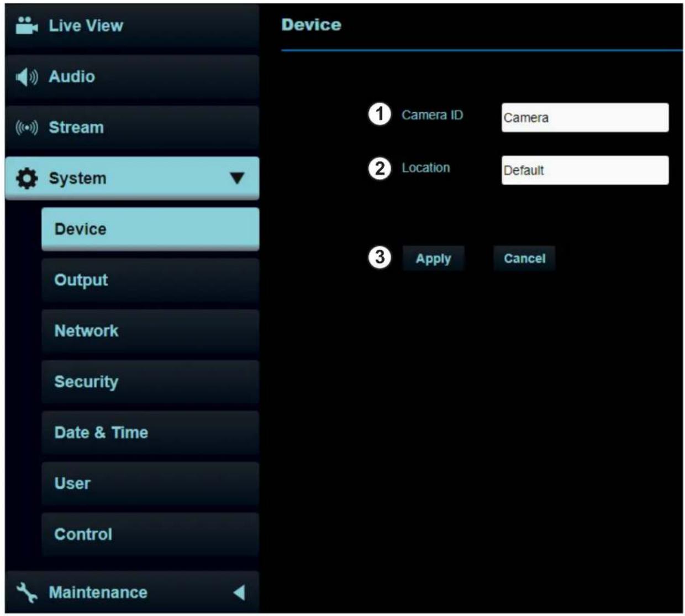The height and width of the screenshot is (616, 685).
Task: Open the Live View menu
Action: click(x=132, y=26)
